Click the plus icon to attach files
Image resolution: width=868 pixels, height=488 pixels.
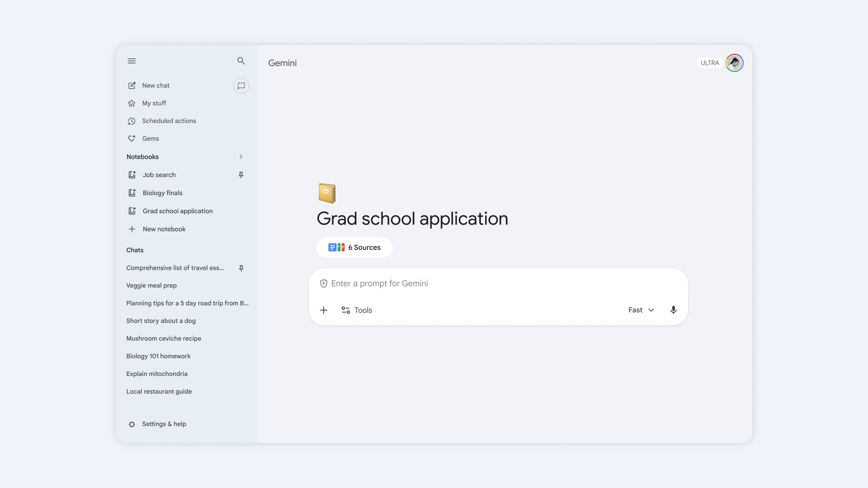(324, 310)
